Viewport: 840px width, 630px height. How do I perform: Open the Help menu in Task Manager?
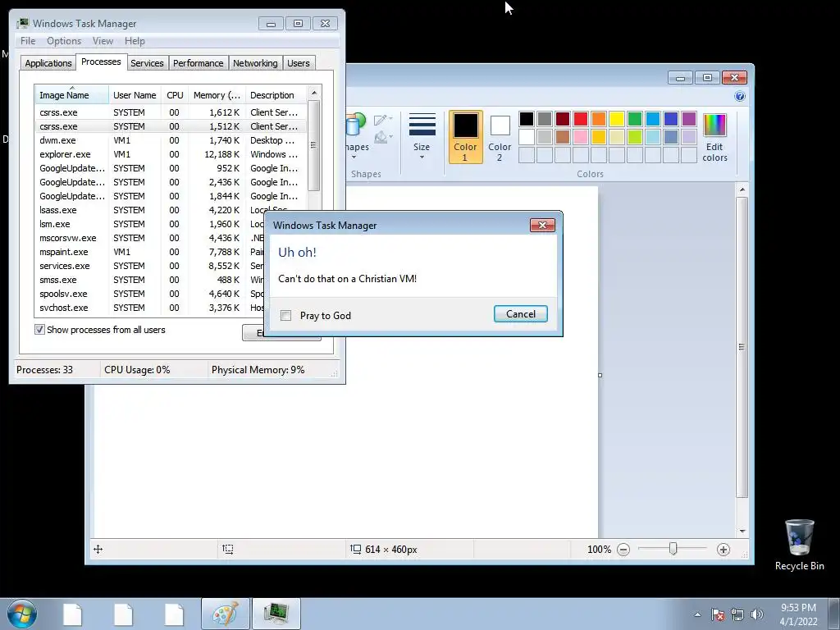point(135,41)
